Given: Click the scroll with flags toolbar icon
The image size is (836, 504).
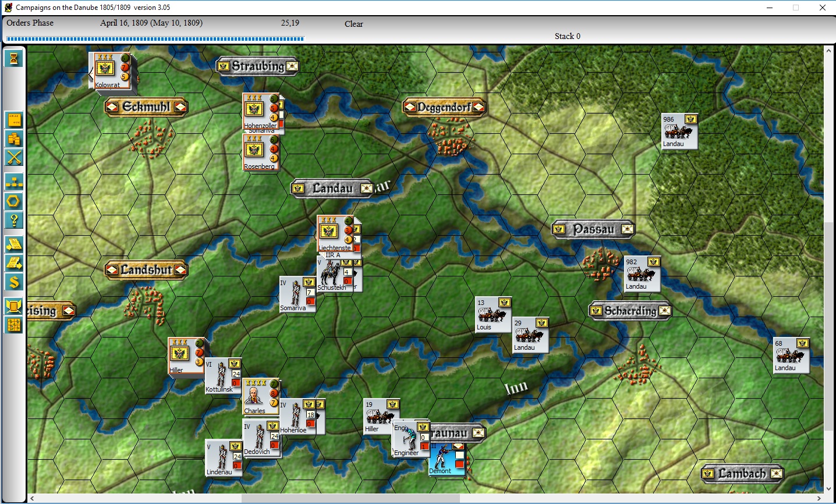Looking at the screenshot, I should (x=14, y=306).
